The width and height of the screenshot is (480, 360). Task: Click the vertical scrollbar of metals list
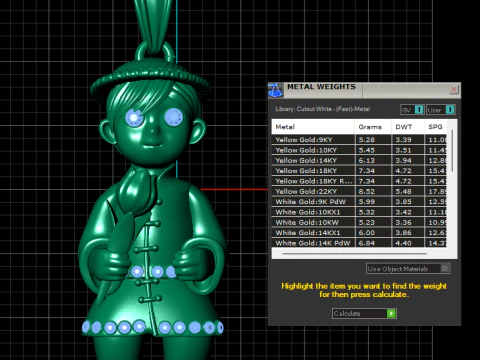452,151
